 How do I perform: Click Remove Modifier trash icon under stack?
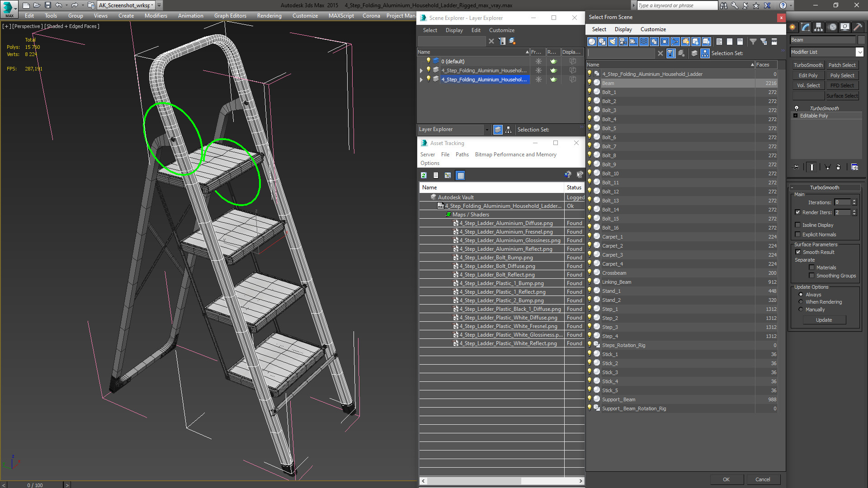click(x=839, y=167)
